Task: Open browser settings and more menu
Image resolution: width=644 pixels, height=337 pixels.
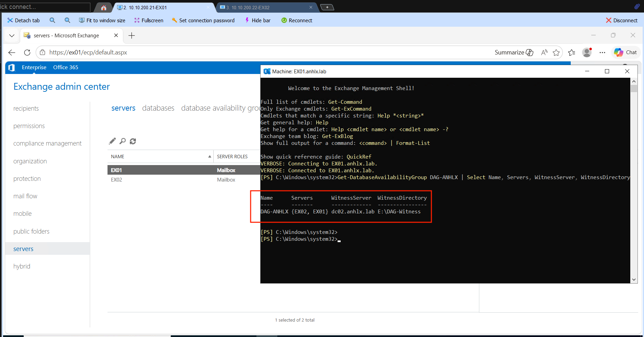Action: (x=603, y=52)
